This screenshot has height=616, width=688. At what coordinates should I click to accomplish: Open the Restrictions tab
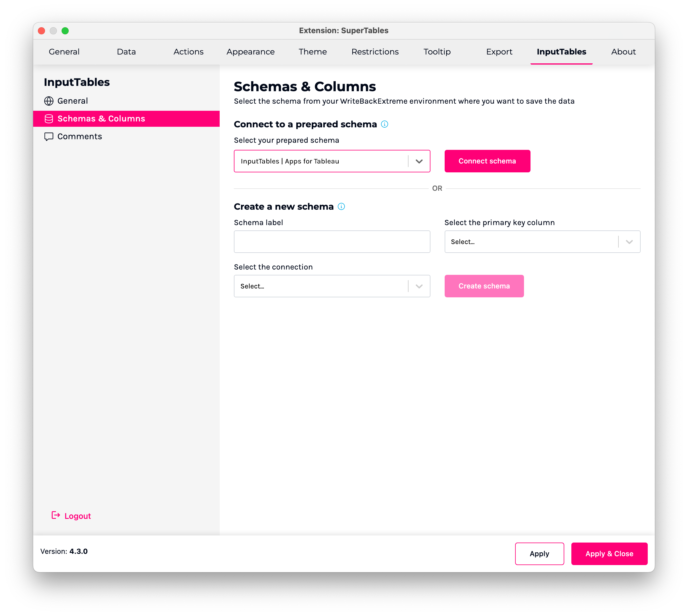[x=375, y=52]
